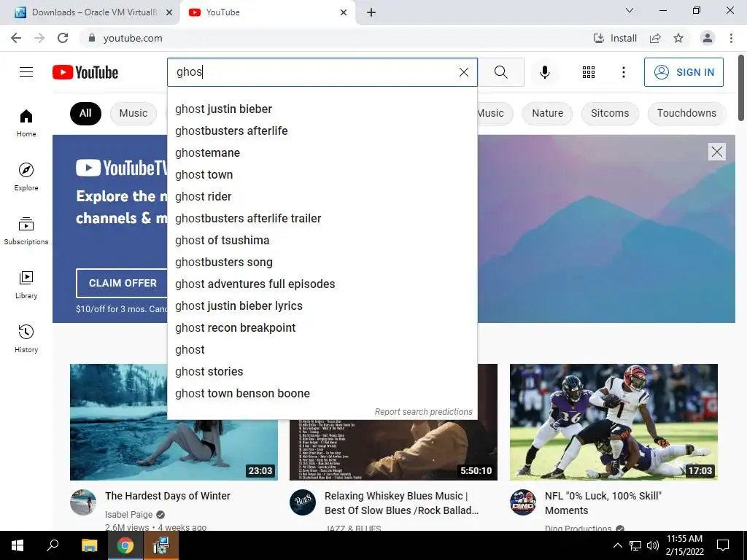Bookmark this tab with the star icon
This screenshot has width=747, height=560.
point(678,38)
